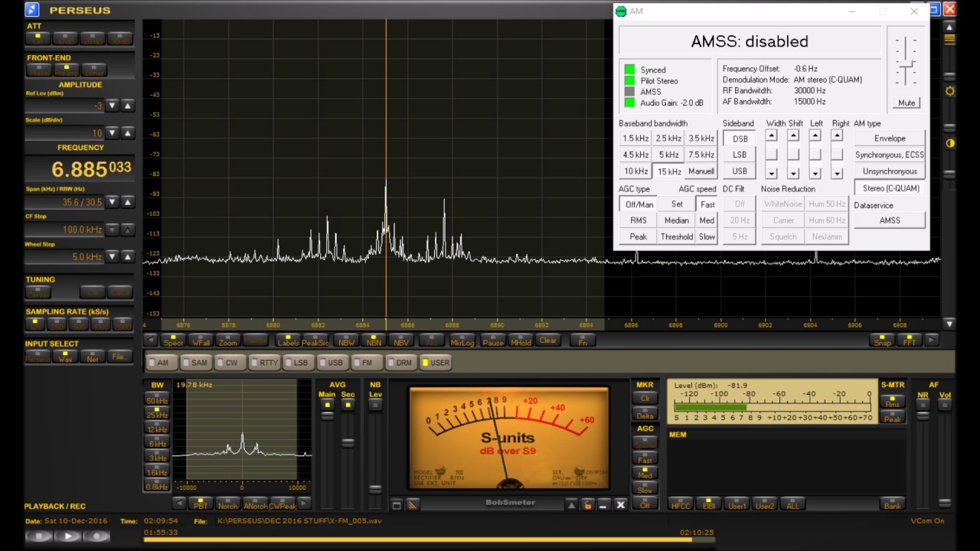The height and width of the screenshot is (551, 980).
Task: Click Width up arrow in AM window
Action: (x=771, y=136)
